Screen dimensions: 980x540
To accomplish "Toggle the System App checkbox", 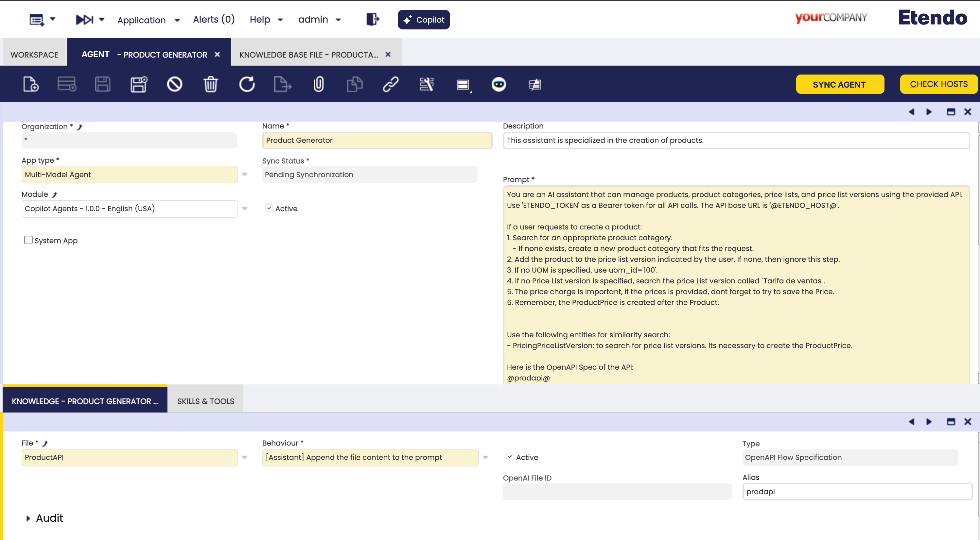I will [28, 240].
